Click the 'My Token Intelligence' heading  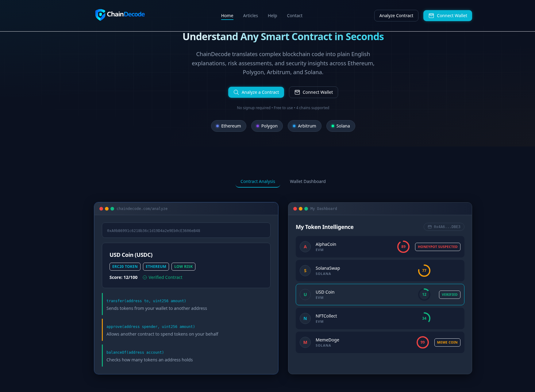[x=325, y=227]
